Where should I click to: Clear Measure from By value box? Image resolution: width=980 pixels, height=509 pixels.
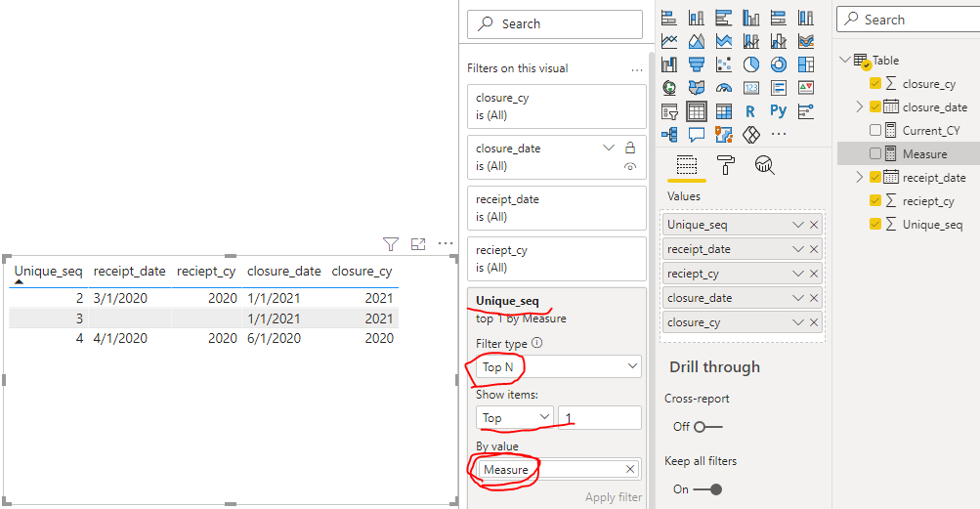tap(630, 469)
